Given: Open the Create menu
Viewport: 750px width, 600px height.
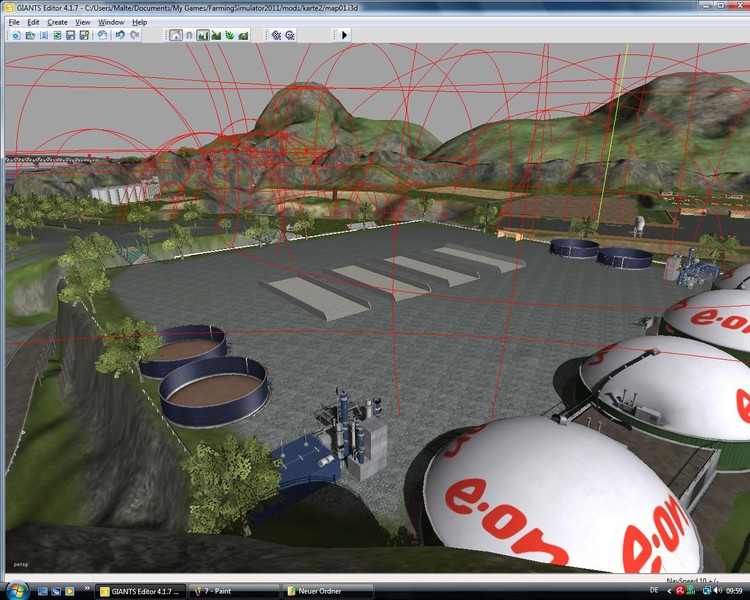Looking at the screenshot, I should point(57,22).
